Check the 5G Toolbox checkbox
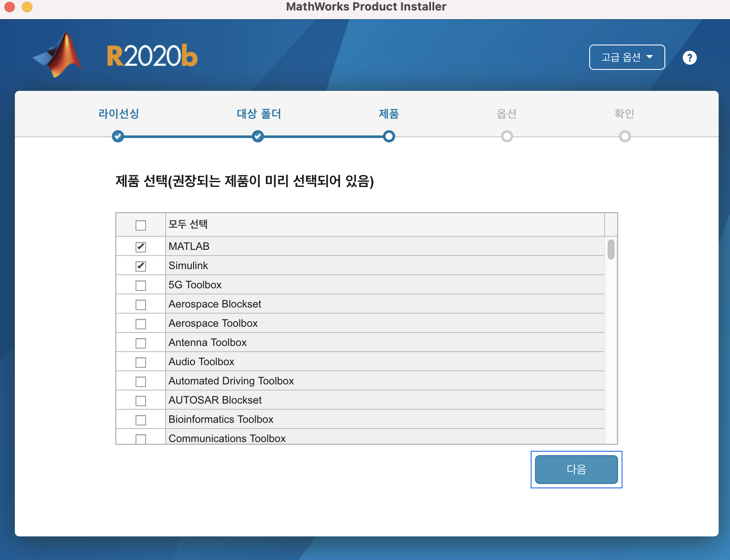The height and width of the screenshot is (560, 730). (x=141, y=286)
